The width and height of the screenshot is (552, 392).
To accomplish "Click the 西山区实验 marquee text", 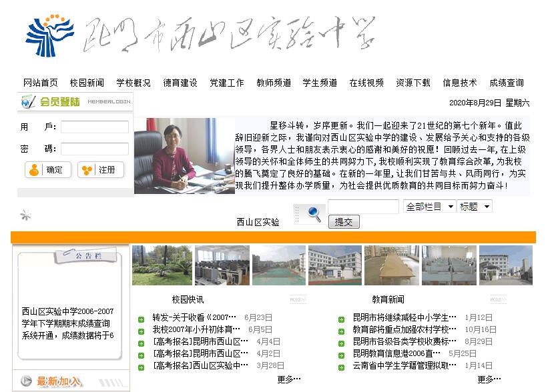I will tap(258, 222).
